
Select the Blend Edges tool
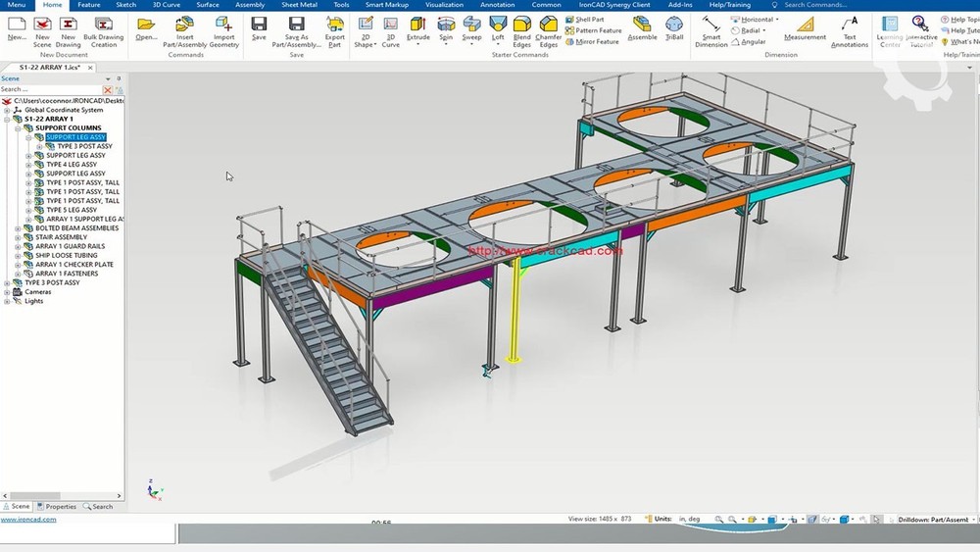(x=522, y=32)
